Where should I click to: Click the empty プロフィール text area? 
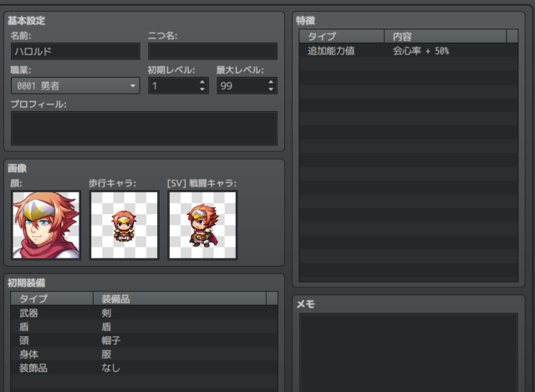coord(144,128)
